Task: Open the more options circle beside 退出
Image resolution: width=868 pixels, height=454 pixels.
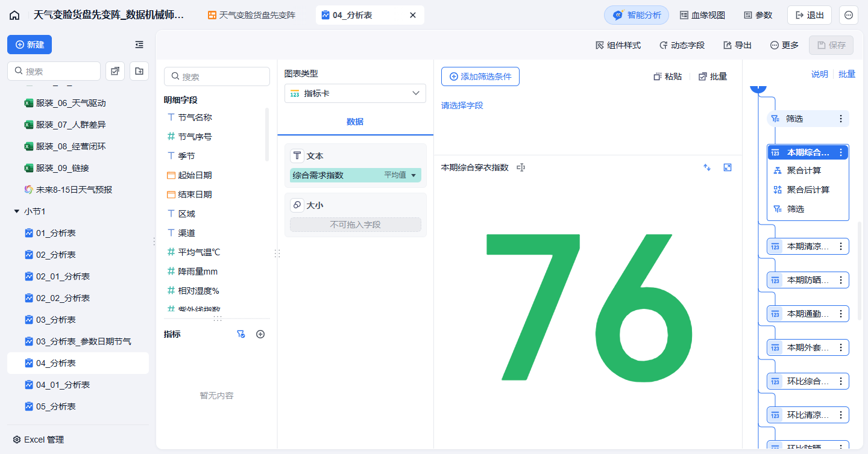Action: (x=849, y=15)
